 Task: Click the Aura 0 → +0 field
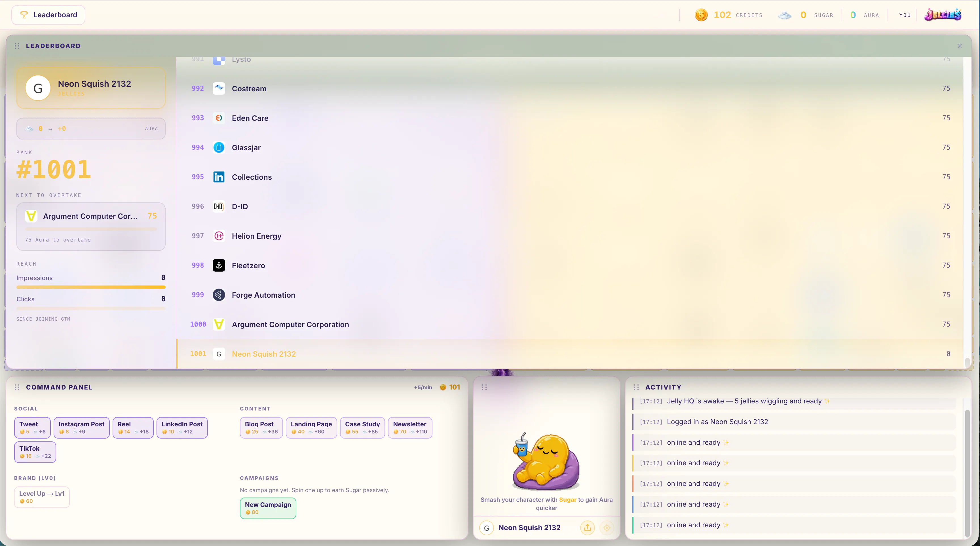tap(91, 128)
